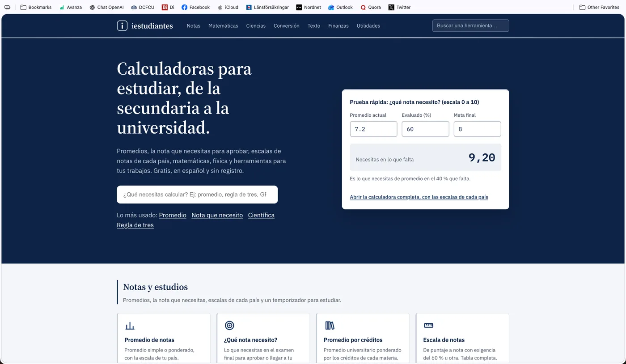Open the Promedio por créditos card title

click(353, 340)
